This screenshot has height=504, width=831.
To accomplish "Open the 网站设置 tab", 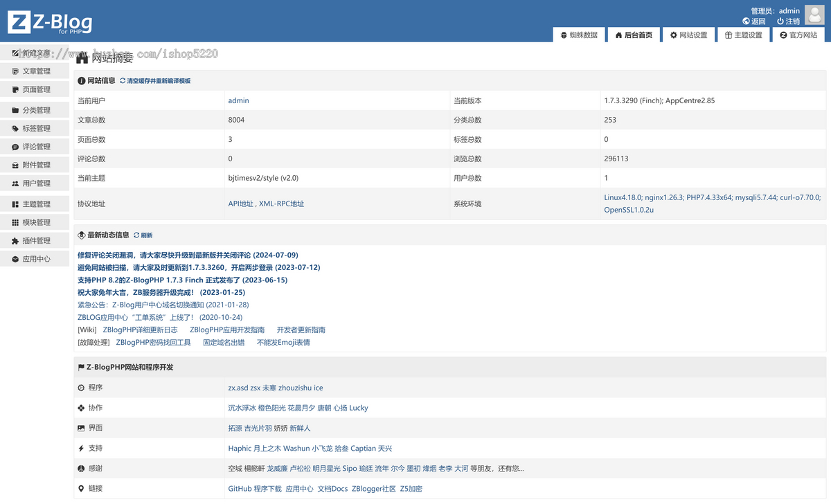I will 689,35.
